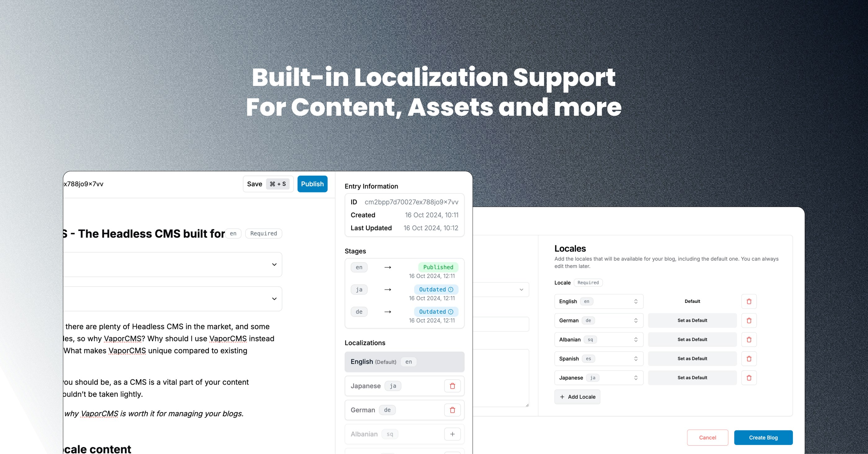Open the Japanese ja locale dropdown

coord(599,378)
